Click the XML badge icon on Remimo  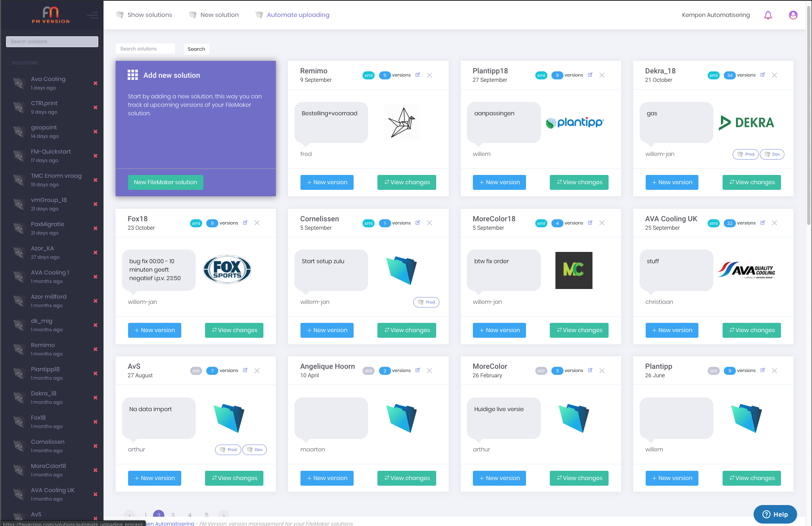click(x=368, y=75)
